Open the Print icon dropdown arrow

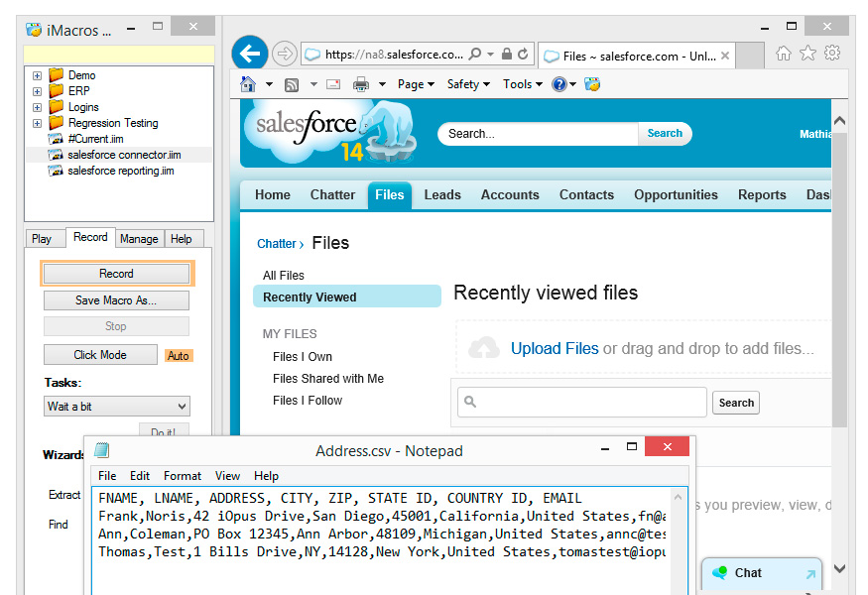(x=382, y=84)
